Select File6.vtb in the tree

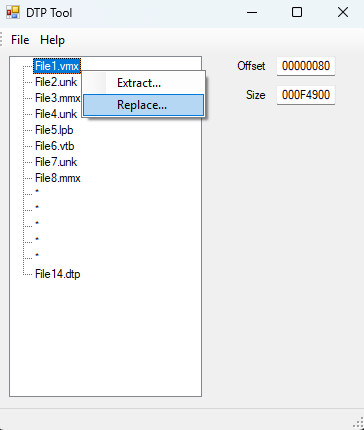[x=54, y=146]
